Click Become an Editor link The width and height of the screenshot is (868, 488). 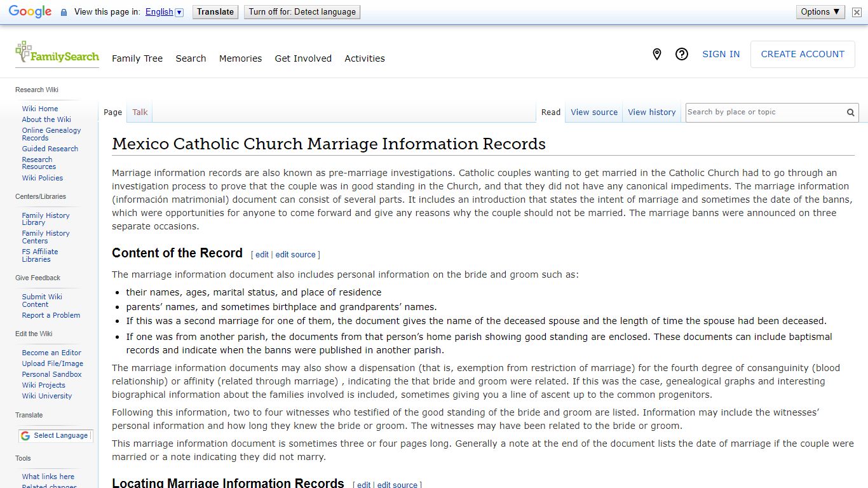point(51,353)
